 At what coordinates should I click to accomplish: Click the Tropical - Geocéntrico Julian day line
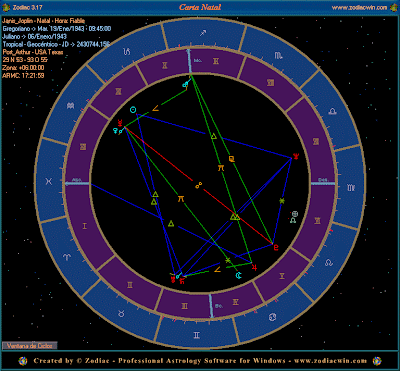click(56, 44)
